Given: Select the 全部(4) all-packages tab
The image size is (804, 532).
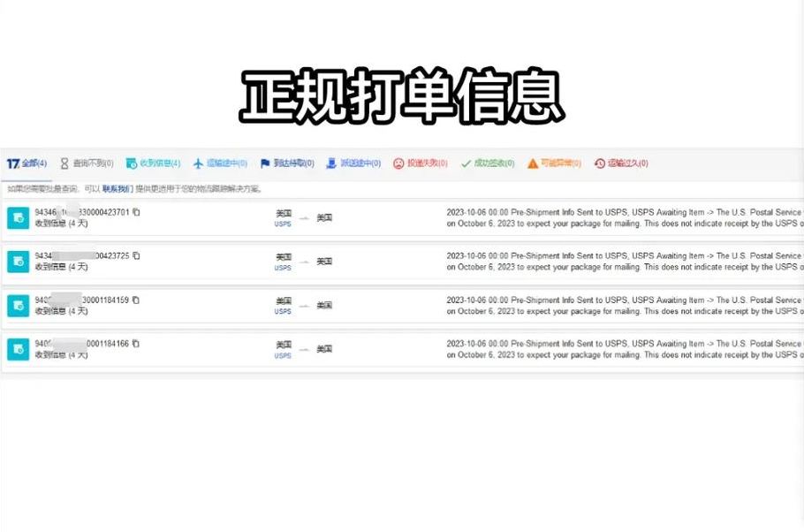Looking at the screenshot, I should tap(27, 163).
